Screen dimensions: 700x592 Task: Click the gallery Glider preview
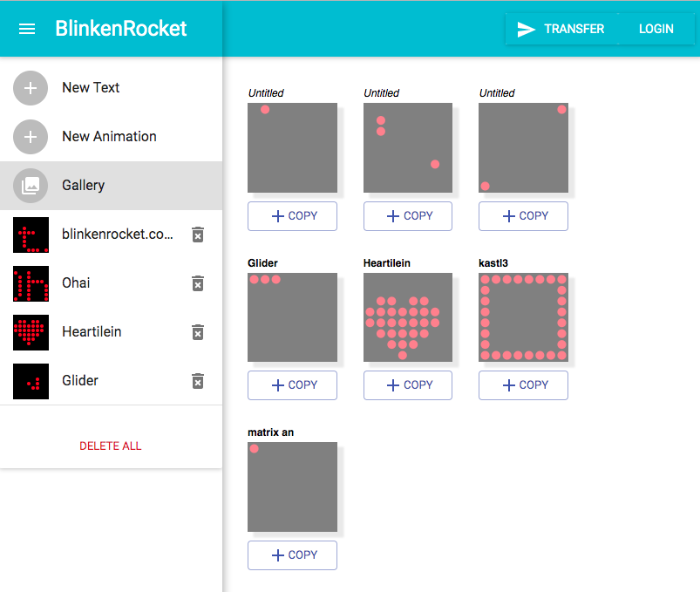coord(292,317)
